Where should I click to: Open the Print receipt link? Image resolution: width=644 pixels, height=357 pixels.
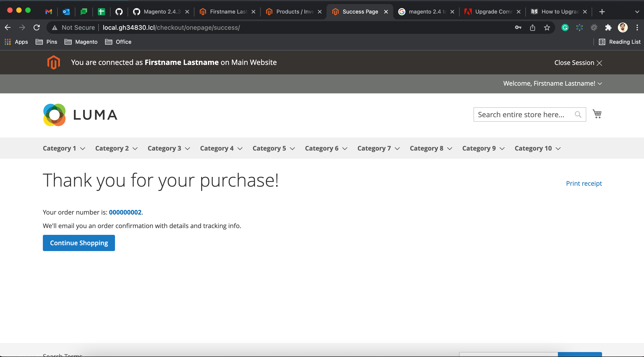pos(584,183)
